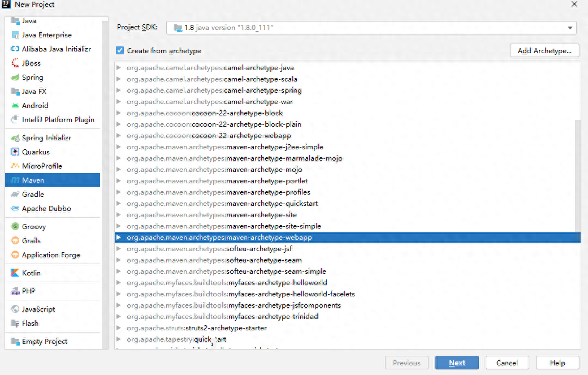Open the Project SDK dropdown arrow

point(570,28)
